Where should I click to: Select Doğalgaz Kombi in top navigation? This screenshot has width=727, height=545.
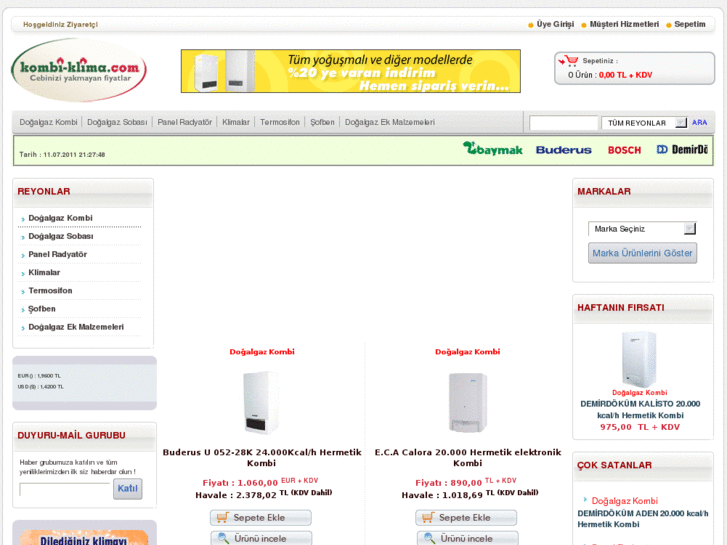[x=48, y=122]
